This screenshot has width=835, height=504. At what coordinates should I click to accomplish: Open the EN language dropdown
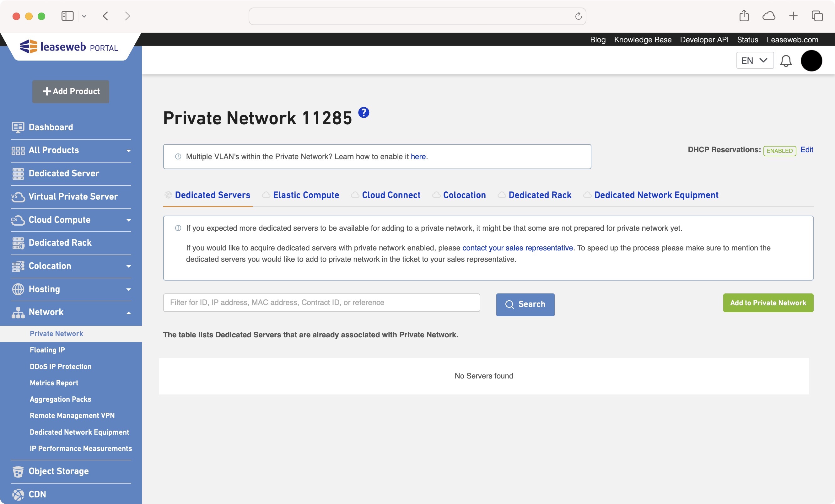tap(755, 60)
